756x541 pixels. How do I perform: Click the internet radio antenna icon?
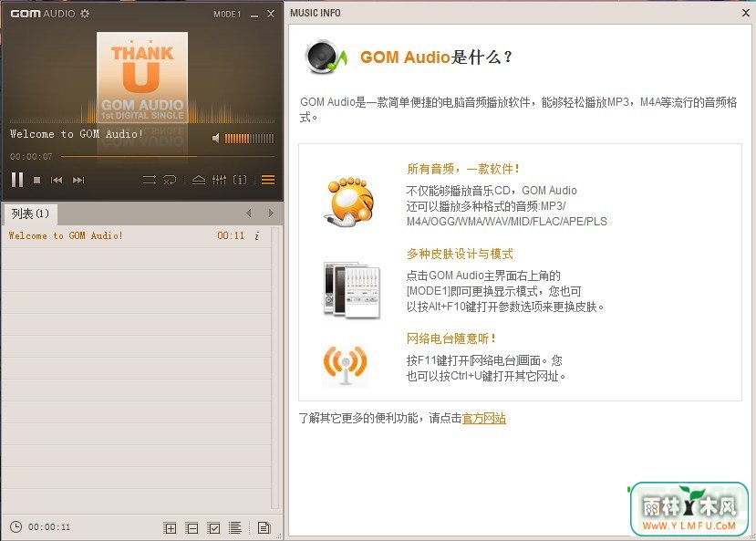346,366
